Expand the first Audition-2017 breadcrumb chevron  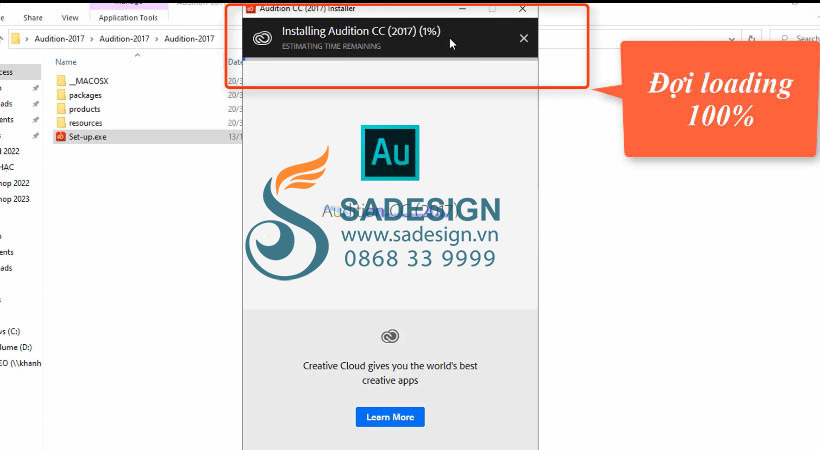pyautogui.click(x=90, y=39)
